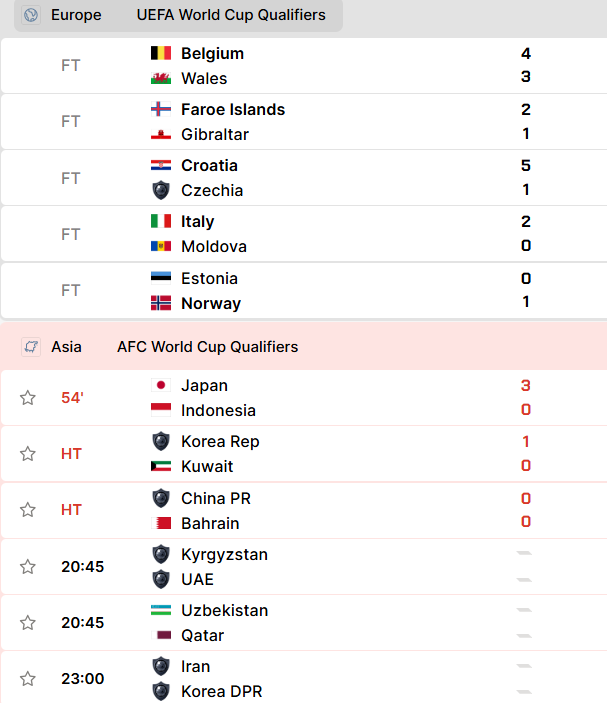
Task: Click the Norway flag icon
Action: pos(161,304)
